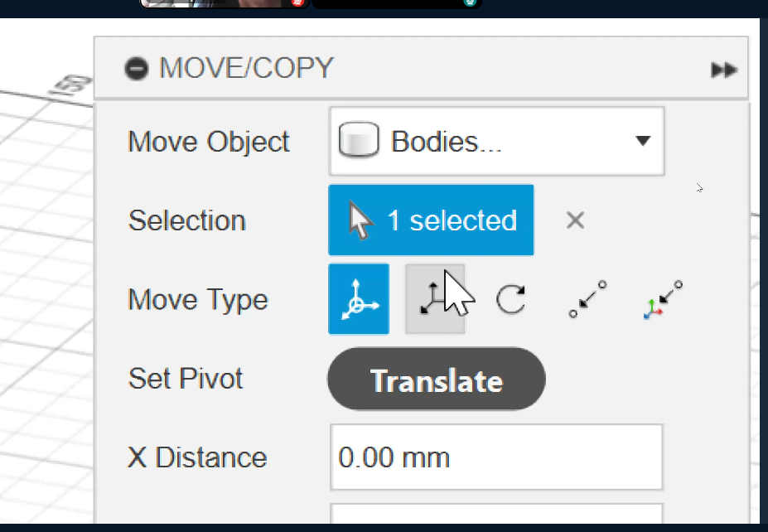Click the Set Pivot label
The height and width of the screenshot is (532, 768).
(186, 379)
